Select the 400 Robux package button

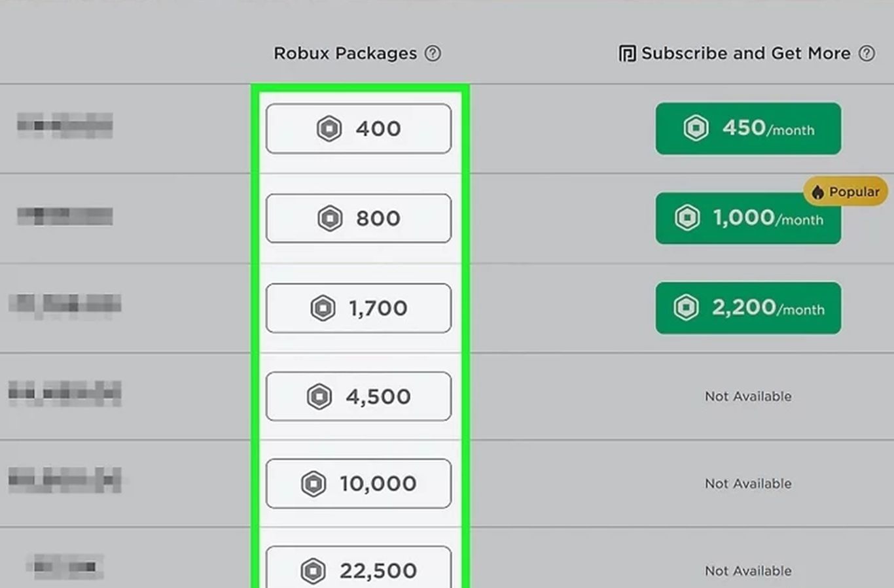[359, 128]
